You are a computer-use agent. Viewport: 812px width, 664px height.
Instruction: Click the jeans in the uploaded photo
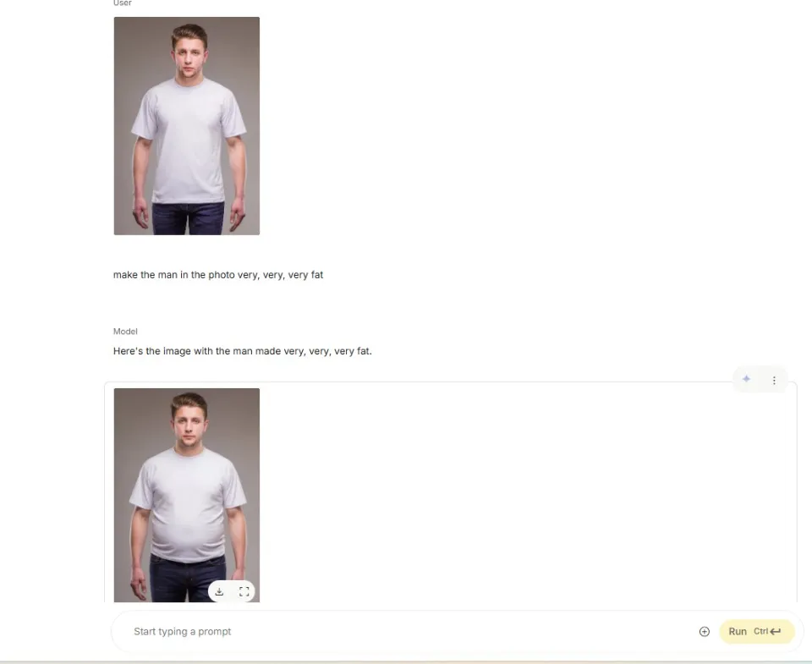tap(189, 218)
